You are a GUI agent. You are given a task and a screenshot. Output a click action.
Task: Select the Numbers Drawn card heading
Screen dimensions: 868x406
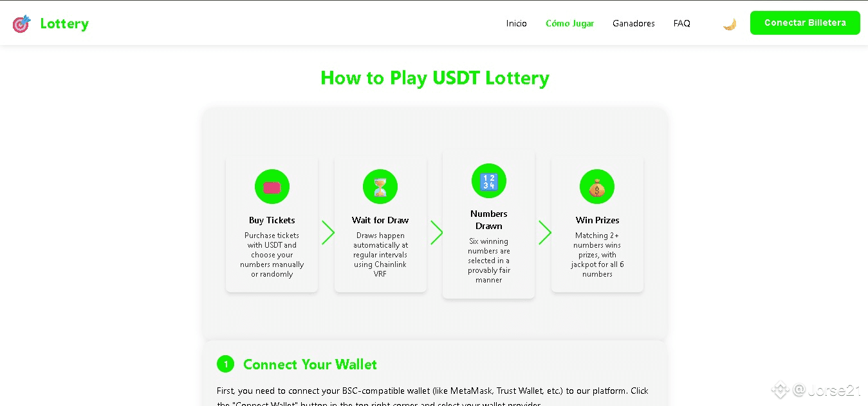tap(489, 220)
